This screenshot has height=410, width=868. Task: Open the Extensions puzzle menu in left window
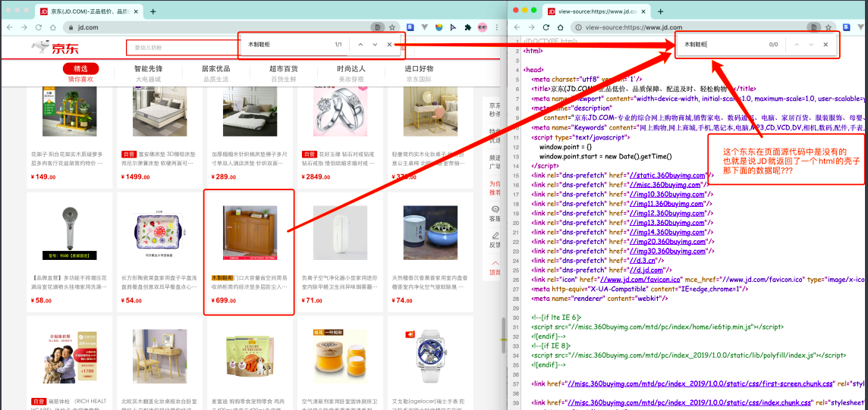468,27
